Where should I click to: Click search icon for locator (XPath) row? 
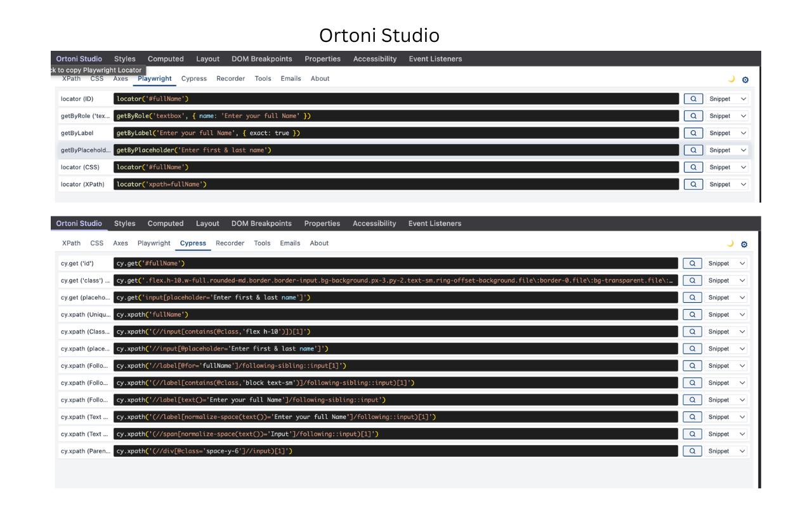[x=693, y=185]
